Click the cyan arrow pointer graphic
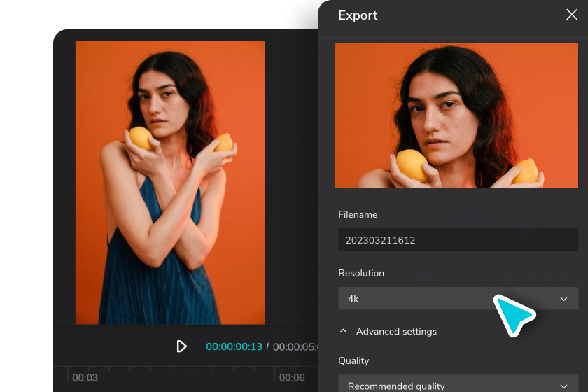Screen dimensions: 588x392 513,315
